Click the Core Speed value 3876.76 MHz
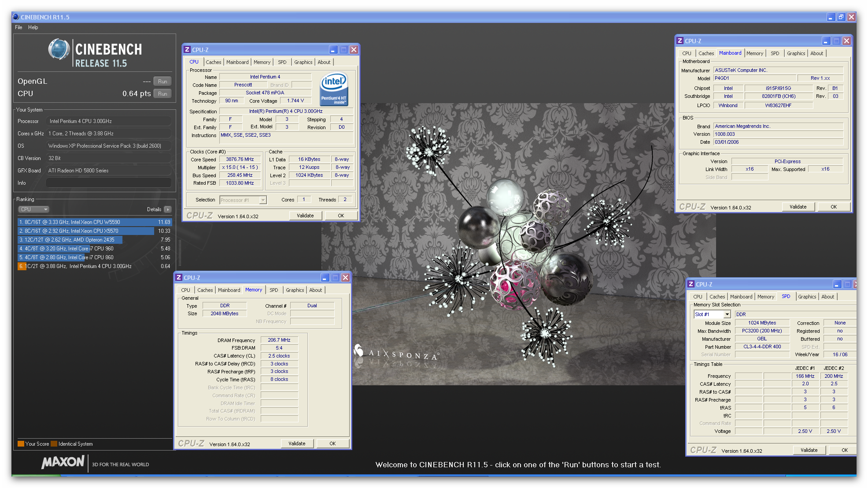The image size is (868, 488). (x=240, y=160)
